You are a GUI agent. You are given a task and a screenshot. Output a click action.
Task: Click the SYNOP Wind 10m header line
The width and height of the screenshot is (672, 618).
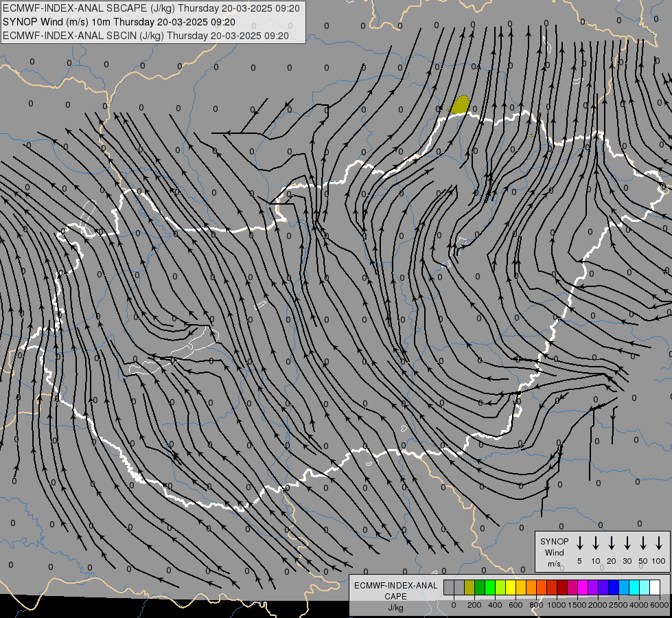[119, 22]
